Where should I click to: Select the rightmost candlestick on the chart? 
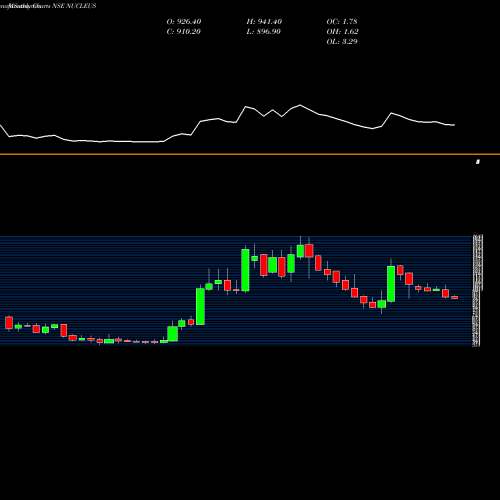(455, 297)
